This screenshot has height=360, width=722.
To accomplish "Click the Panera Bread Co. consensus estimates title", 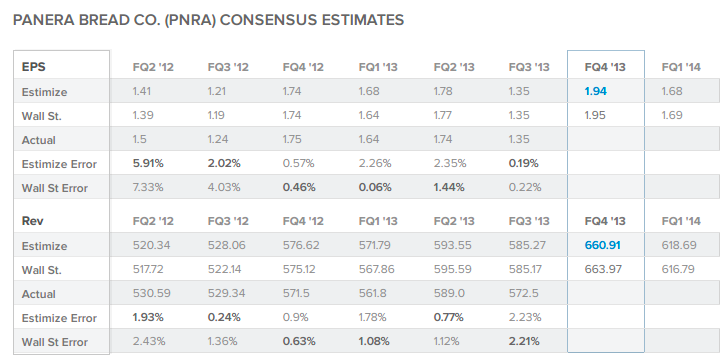I will click(208, 20).
